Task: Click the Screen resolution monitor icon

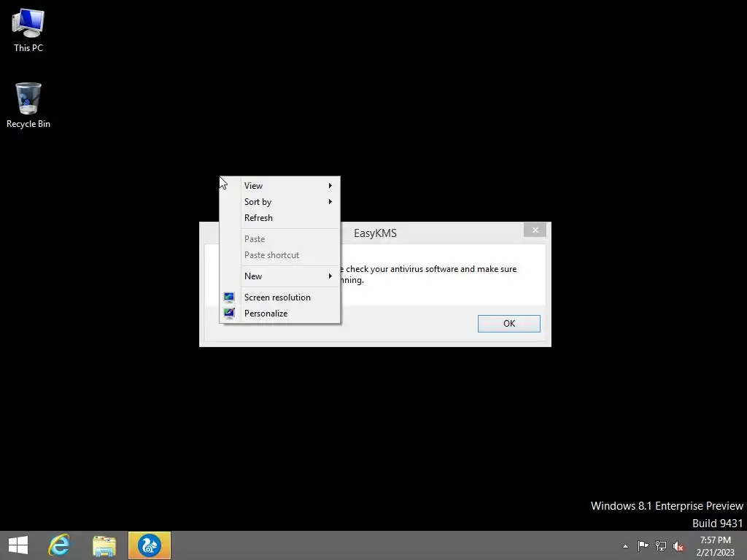Action: point(229,297)
